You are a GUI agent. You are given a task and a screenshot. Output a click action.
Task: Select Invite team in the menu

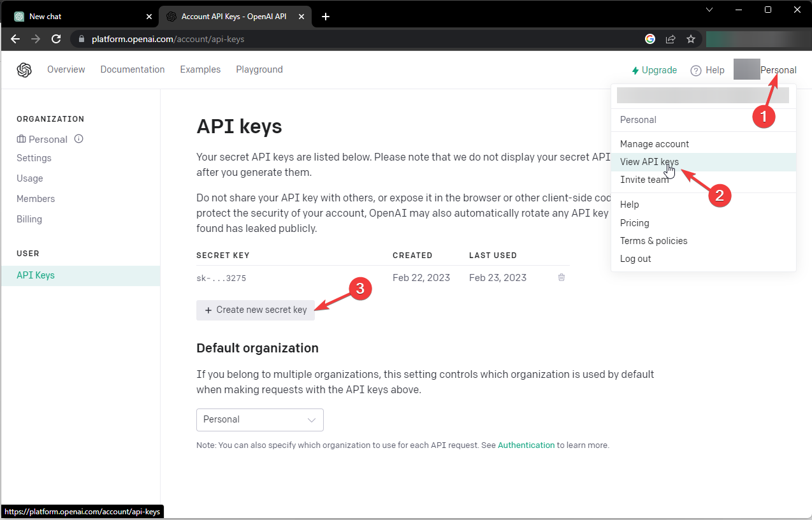704,180
